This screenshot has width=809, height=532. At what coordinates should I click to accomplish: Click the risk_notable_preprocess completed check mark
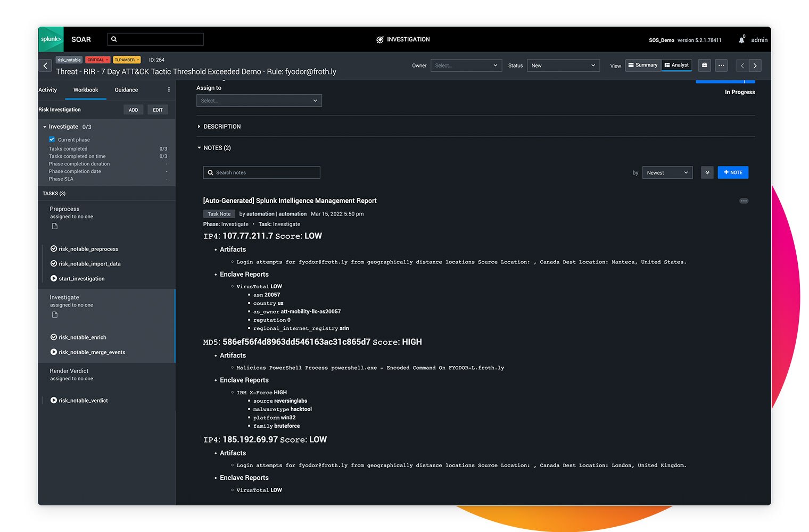pyautogui.click(x=53, y=248)
